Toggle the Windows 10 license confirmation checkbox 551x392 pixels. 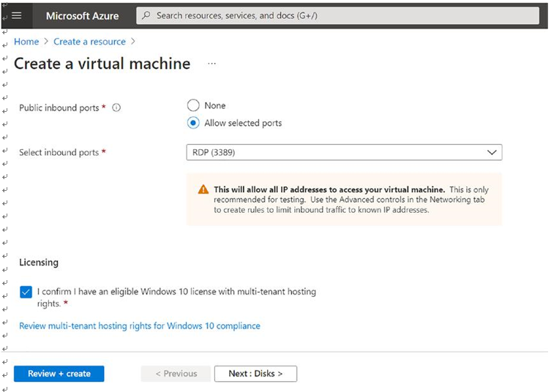pos(26,292)
